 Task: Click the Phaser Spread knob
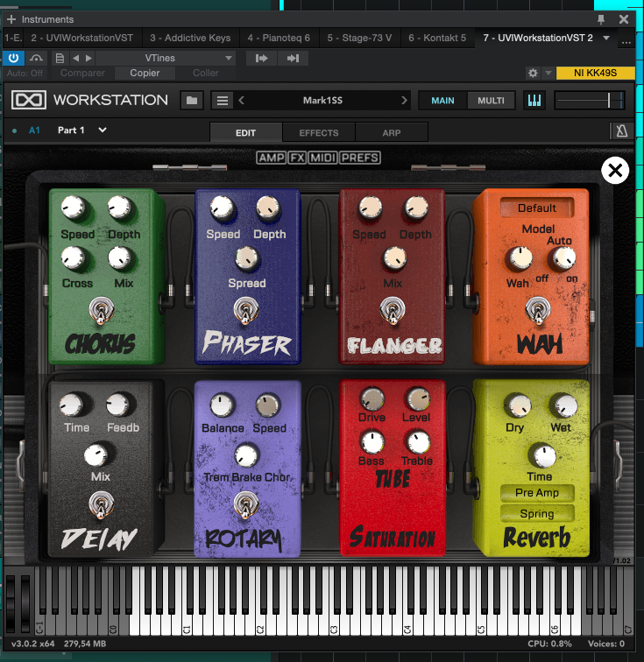click(x=247, y=258)
